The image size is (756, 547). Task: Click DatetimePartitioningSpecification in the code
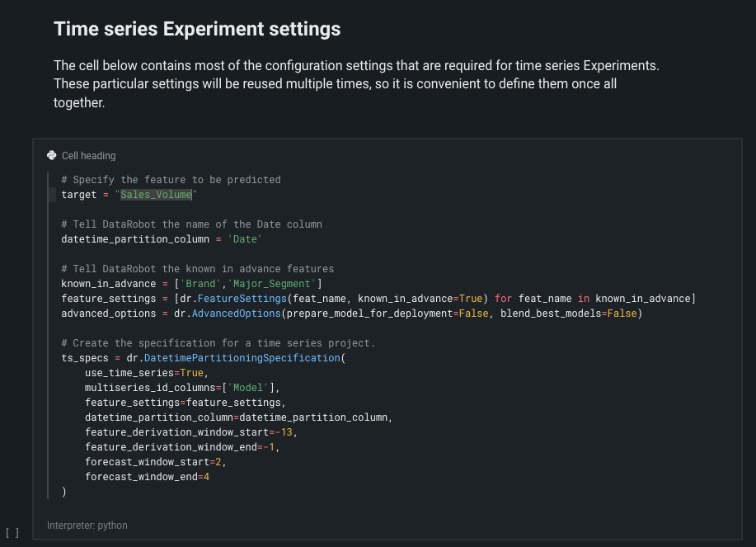[x=242, y=358]
